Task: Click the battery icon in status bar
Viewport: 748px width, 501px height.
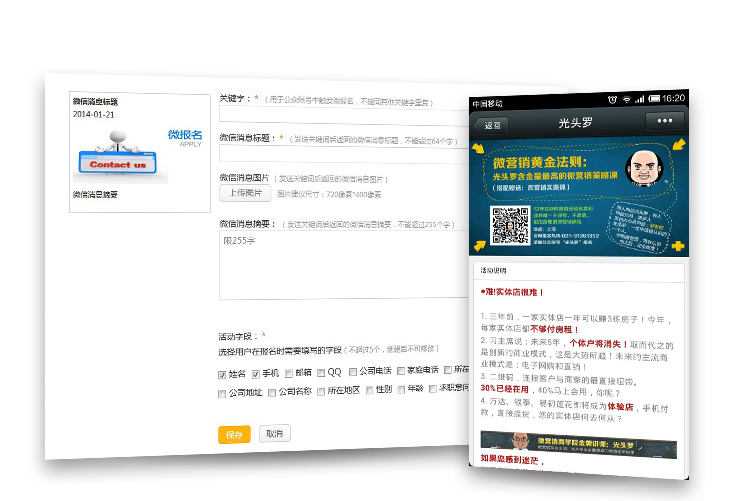Action: pyautogui.click(x=653, y=99)
